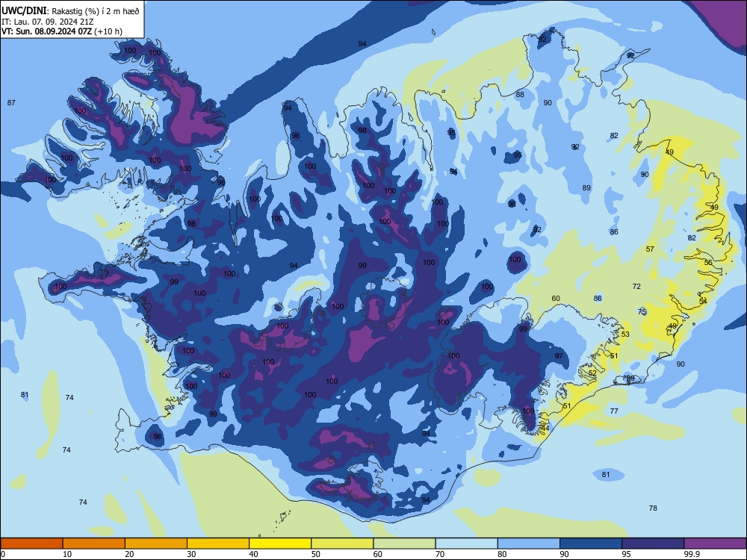Click the legend scale label 10
Screen dimensions: 747x560
(67, 554)
